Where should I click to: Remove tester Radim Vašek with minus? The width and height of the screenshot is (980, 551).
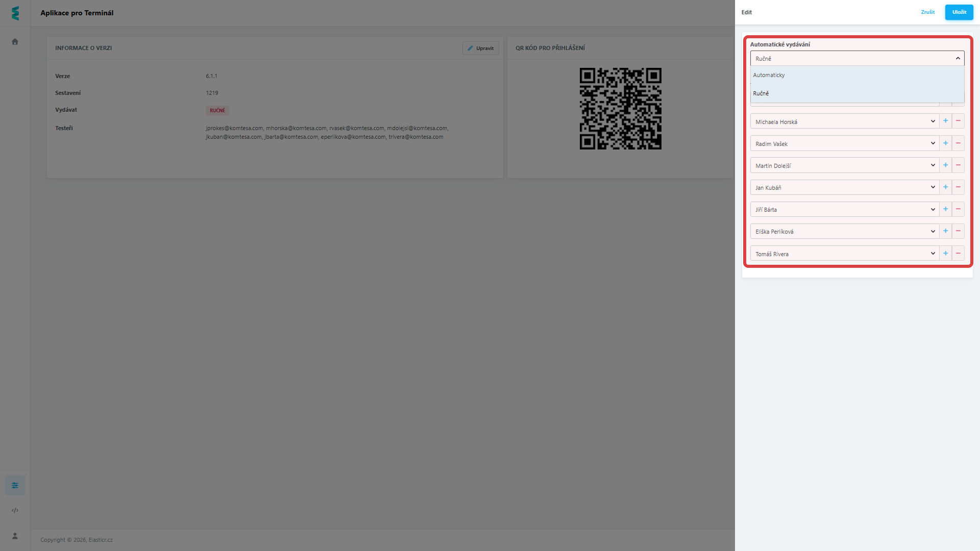coord(958,143)
